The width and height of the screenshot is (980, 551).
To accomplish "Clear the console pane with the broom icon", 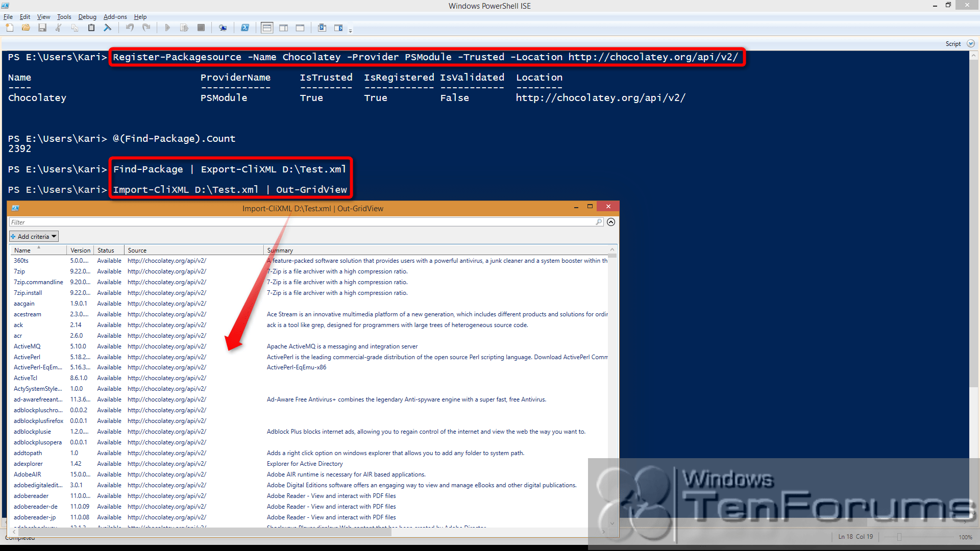I will click(108, 28).
